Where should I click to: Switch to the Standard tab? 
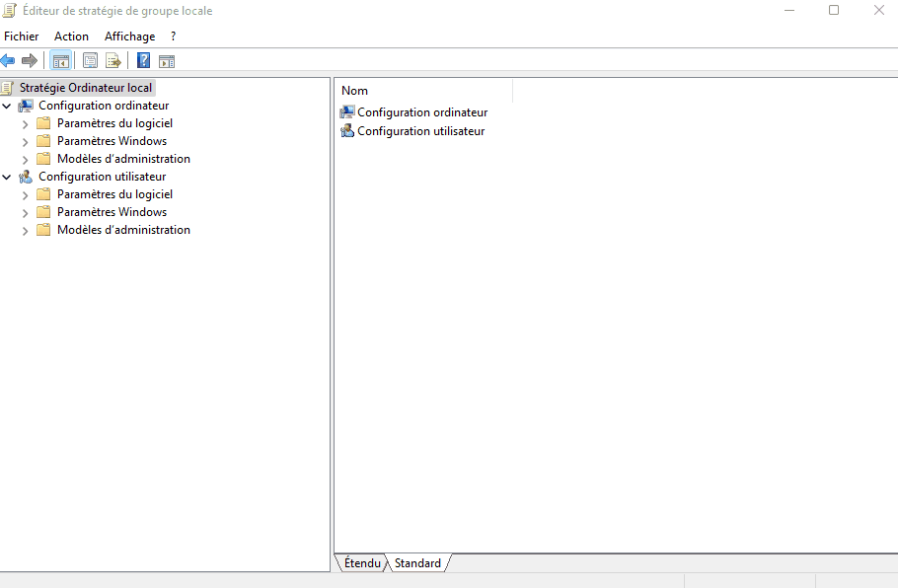tap(417, 562)
